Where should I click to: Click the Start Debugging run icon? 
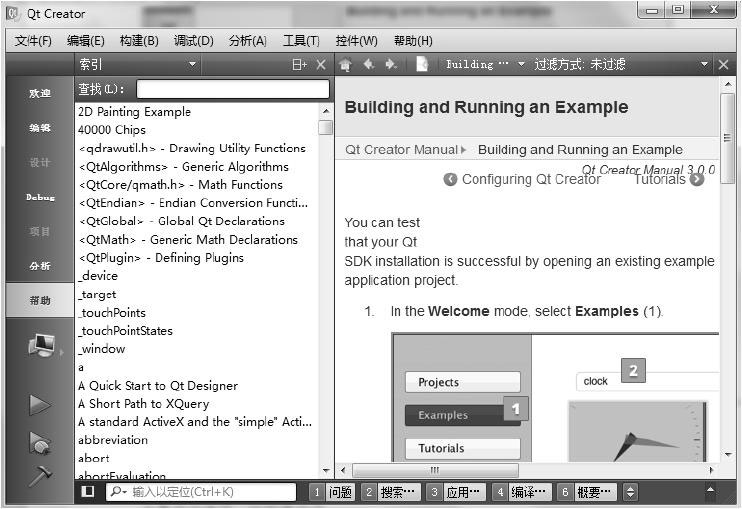(40, 443)
